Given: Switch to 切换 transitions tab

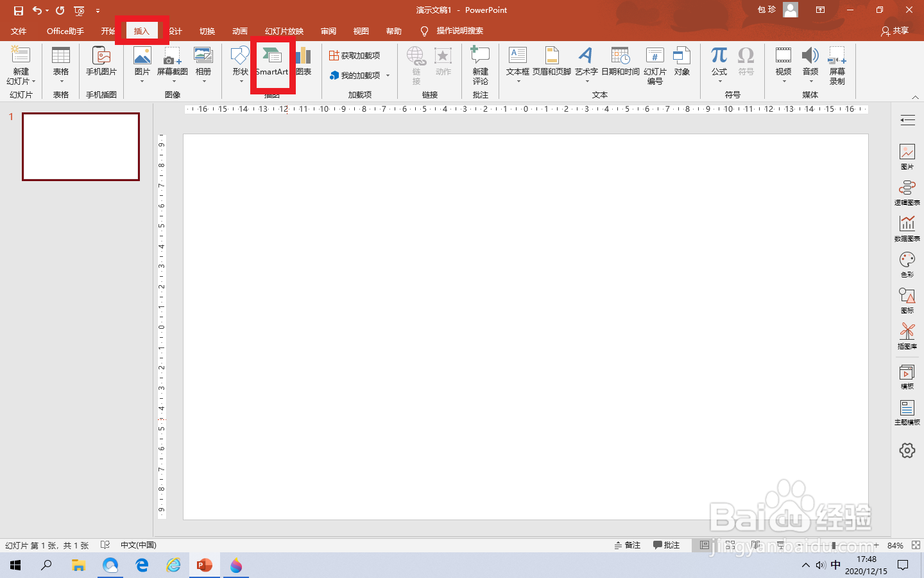Looking at the screenshot, I should click(207, 31).
